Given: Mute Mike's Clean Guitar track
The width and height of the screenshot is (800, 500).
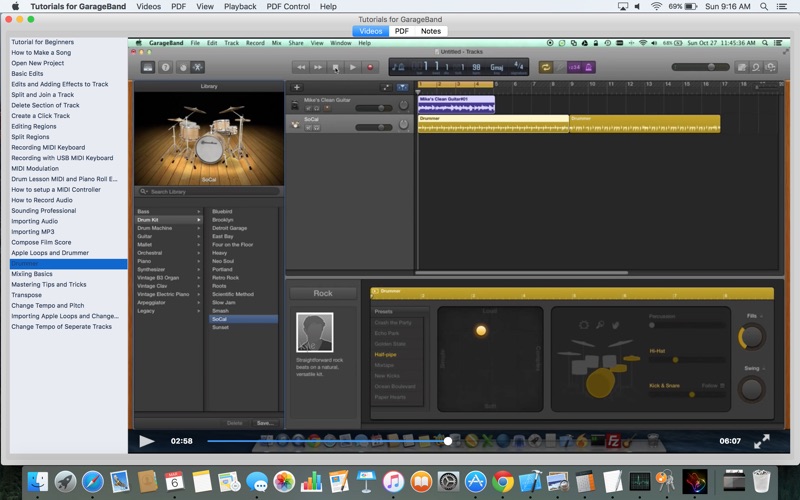Looking at the screenshot, I should pos(308,108).
